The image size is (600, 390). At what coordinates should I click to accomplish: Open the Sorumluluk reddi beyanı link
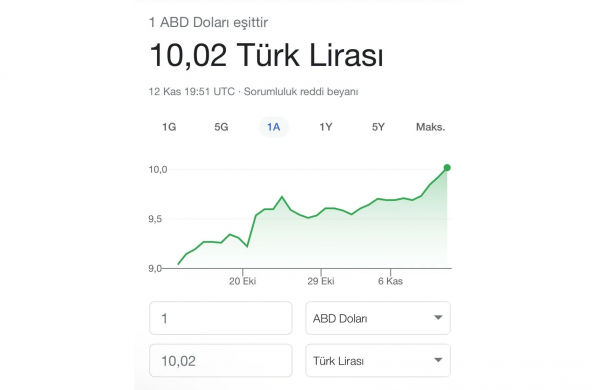click(x=301, y=92)
